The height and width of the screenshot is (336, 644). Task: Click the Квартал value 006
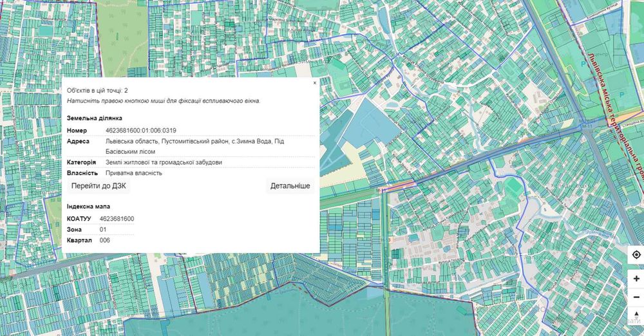click(x=105, y=240)
